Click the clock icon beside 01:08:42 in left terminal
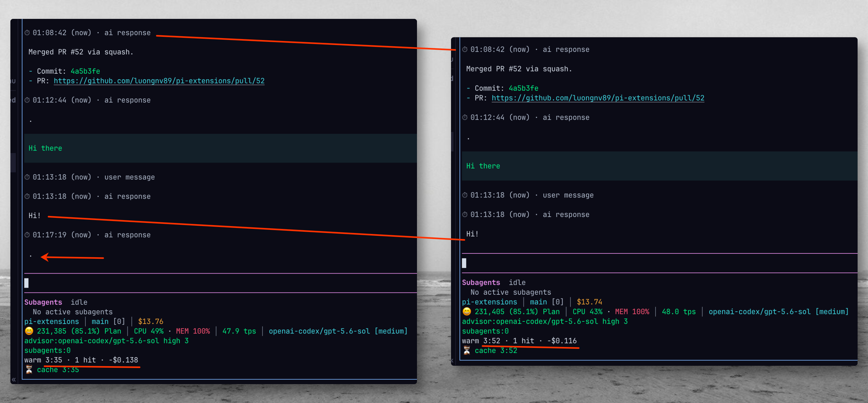Image resolution: width=868 pixels, height=403 pixels. (x=27, y=33)
